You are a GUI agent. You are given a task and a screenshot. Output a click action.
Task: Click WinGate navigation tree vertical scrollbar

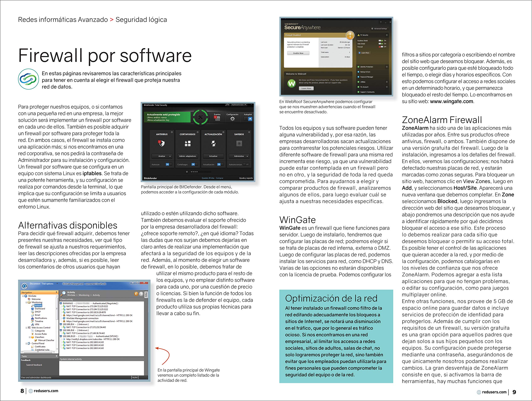coord(57,322)
